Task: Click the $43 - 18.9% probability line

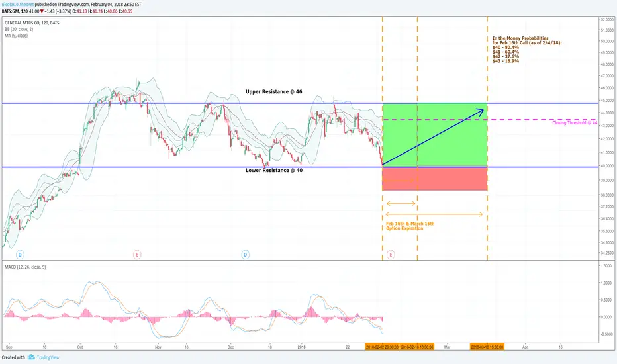Action: coord(506,61)
